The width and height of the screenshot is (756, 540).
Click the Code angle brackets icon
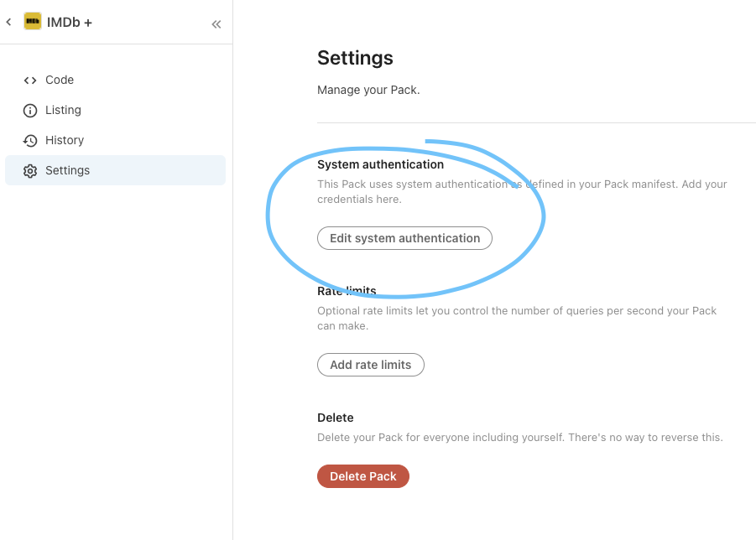[x=30, y=80]
